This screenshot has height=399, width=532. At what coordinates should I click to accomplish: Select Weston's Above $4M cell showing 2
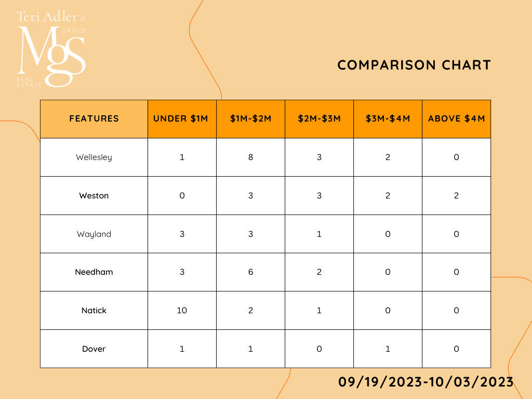[x=456, y=195]
